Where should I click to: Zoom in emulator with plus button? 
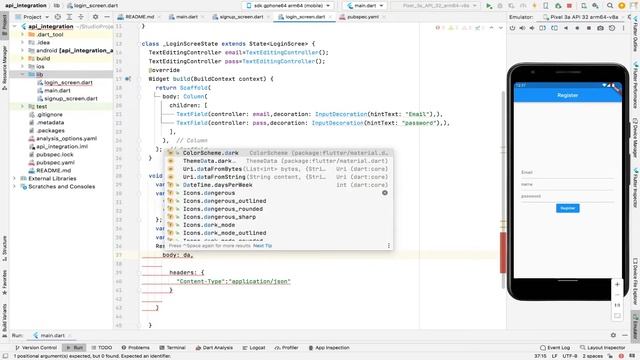coord(617,284)
